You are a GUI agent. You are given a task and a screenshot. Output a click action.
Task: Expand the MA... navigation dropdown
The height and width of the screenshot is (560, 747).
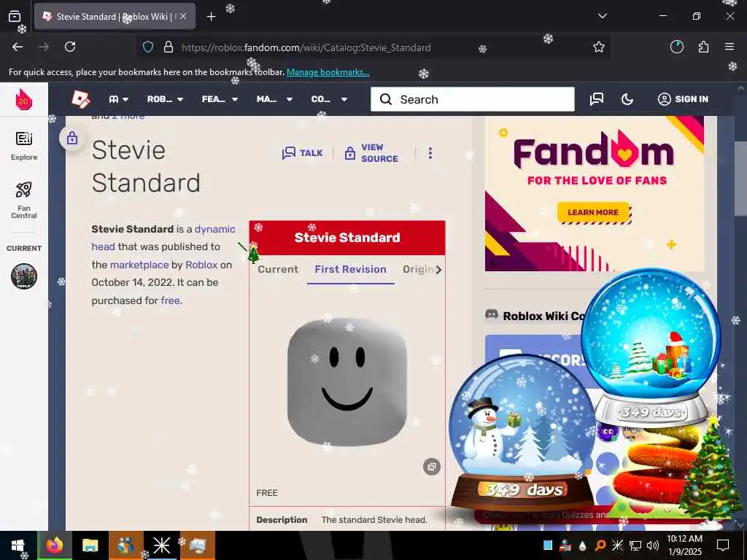[274, 99]
